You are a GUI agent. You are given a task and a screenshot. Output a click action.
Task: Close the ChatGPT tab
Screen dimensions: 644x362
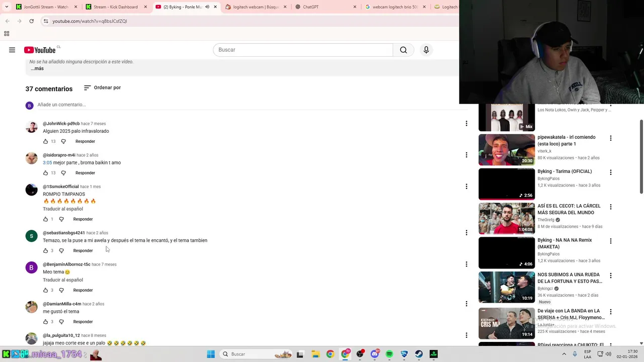(355, 7)
